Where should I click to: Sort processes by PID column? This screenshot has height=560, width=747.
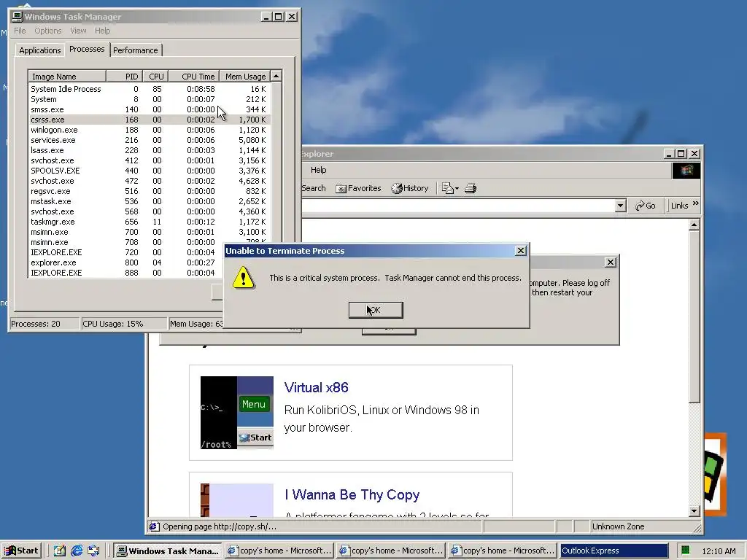point(124,76)
